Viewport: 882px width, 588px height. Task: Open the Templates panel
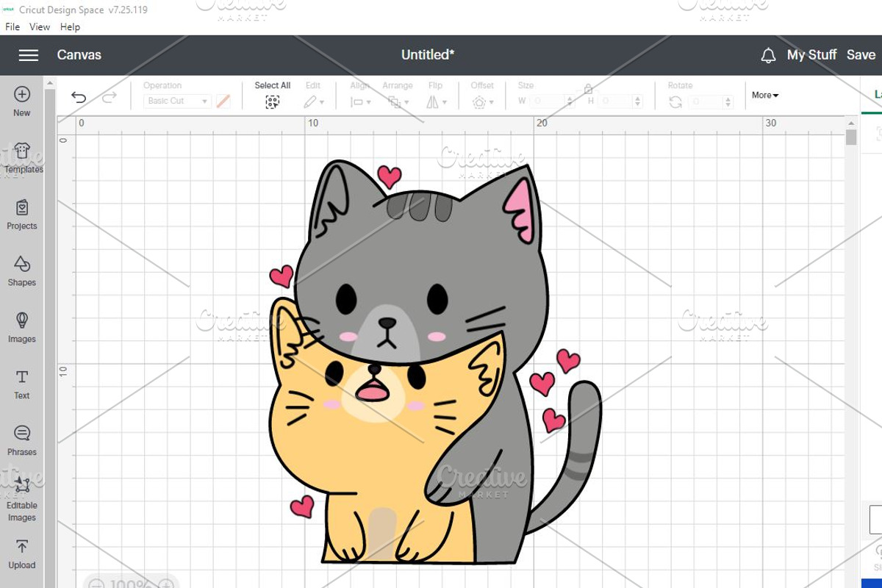pos(22,158)
